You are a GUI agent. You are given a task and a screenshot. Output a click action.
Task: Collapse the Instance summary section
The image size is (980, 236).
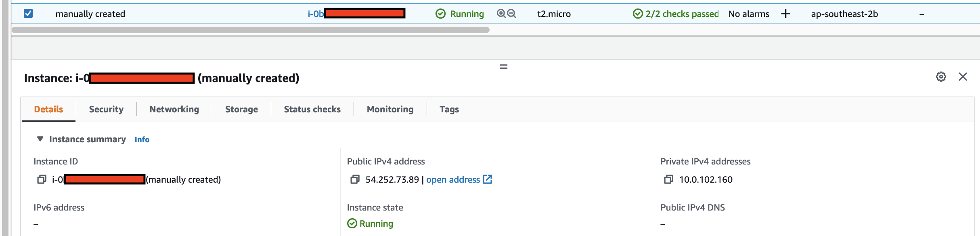(x=40, y=139)
